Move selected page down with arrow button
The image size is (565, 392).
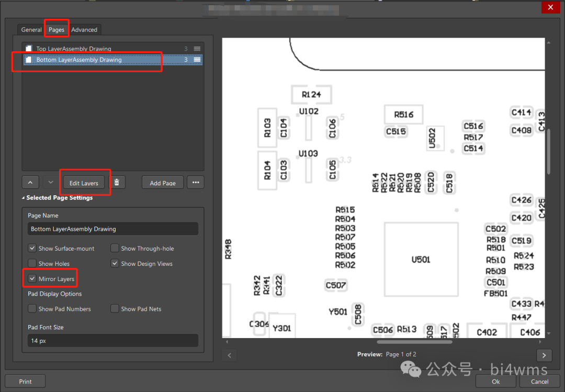click(50, 182)
